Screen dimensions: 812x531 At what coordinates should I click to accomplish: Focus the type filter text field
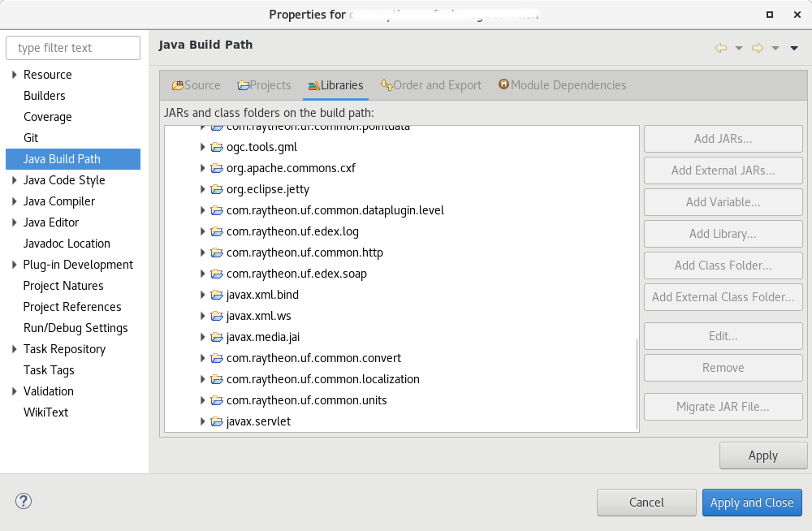pos(73,48)
